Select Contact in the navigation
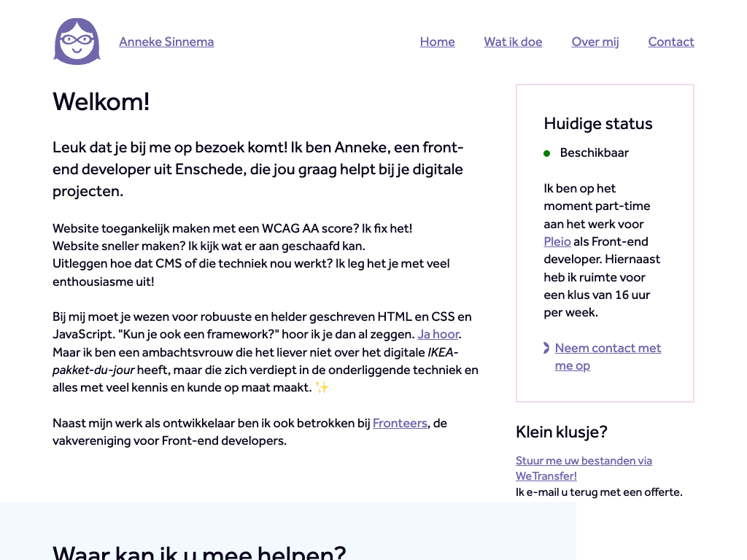This screenshot has width=747, height=560. tap(670, 42)
